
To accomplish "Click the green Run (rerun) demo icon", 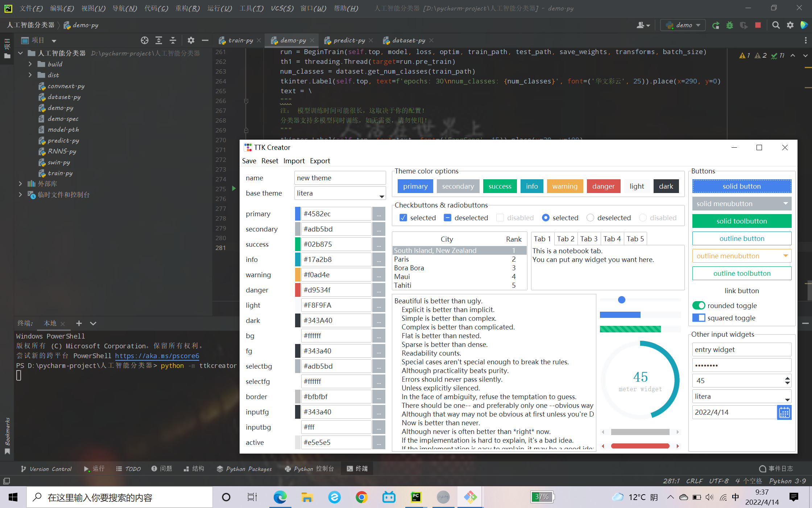I will [x=716, y=25].
